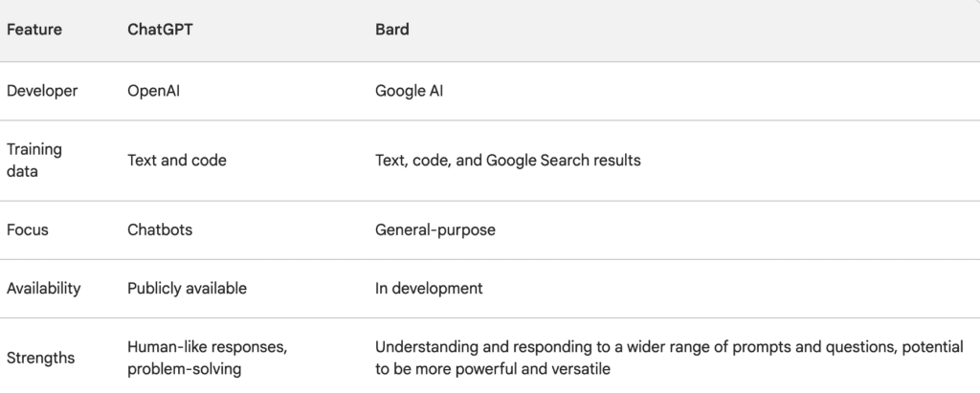Click the ChatGPT column header
Viewport: 980px width, 393px height.
tap(160, 30)
